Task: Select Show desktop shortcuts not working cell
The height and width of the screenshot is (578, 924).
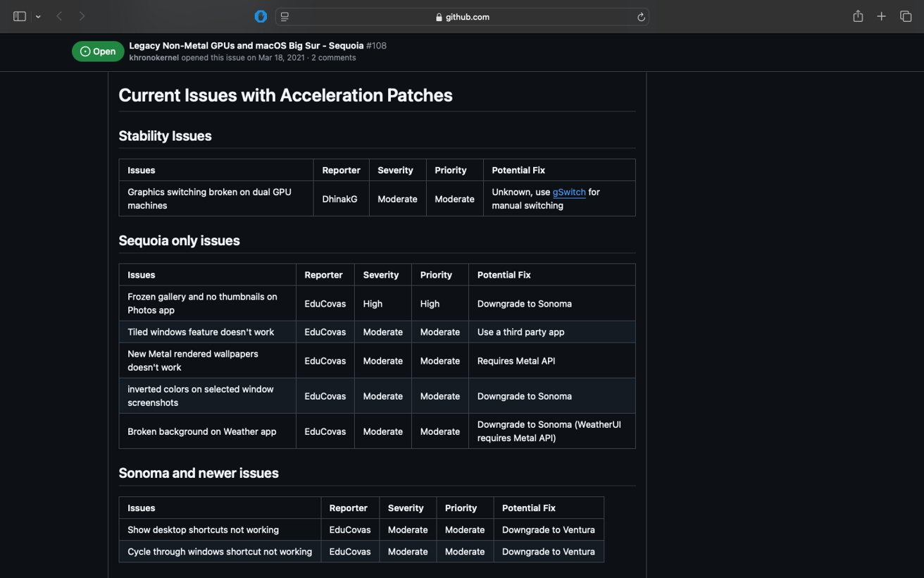Action: [x=220, y=529]
